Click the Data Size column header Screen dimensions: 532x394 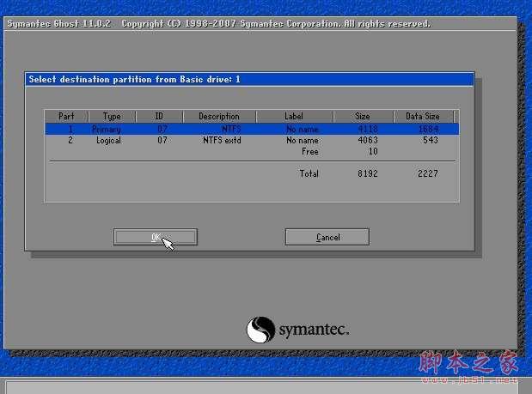[423, 116]
